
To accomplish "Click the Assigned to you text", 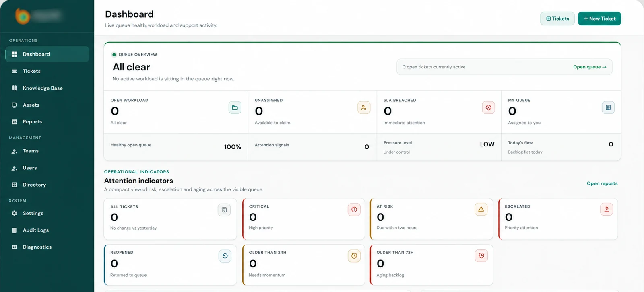I will 524,123.
